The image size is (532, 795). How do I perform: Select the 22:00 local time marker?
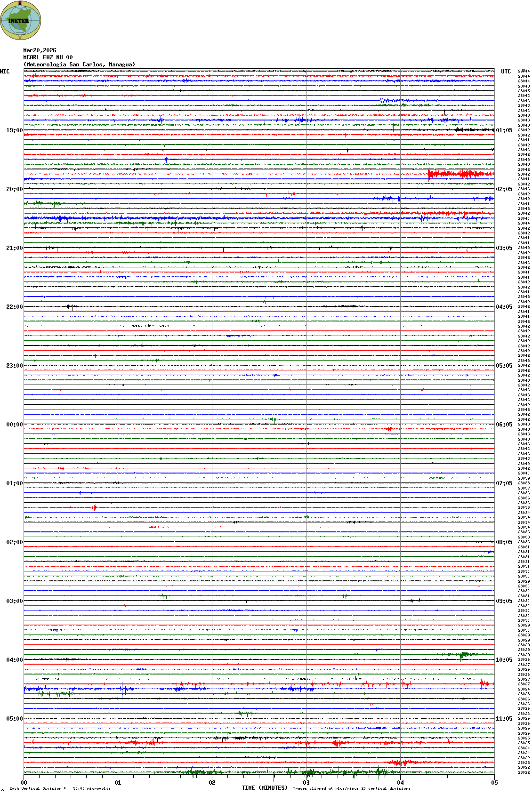pyautogui.click(x=14, y=307)
